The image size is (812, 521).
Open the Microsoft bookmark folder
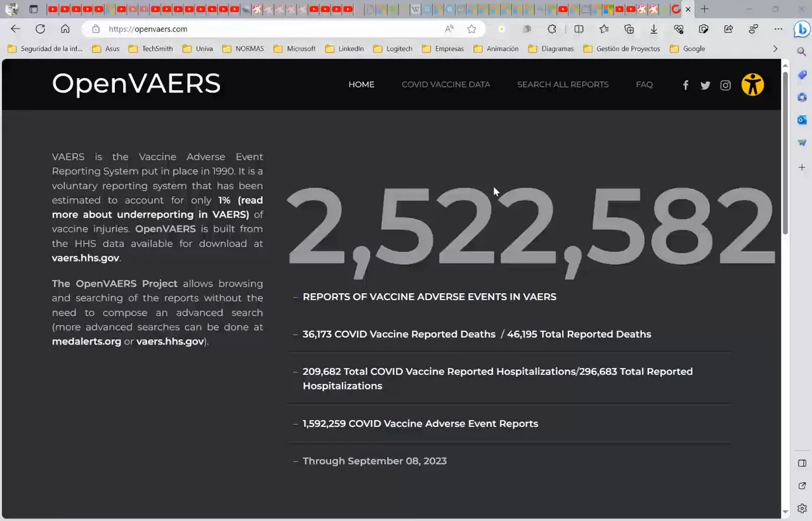point(294,49)
